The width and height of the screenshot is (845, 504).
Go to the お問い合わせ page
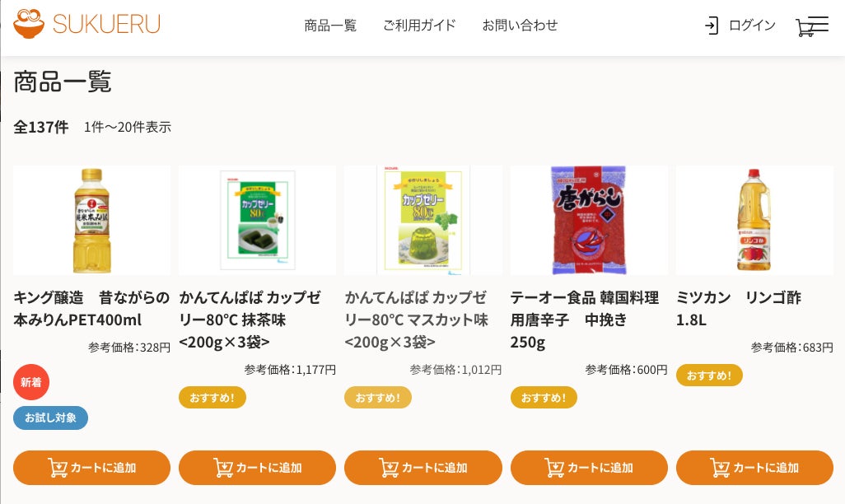[x=520, y=26]
